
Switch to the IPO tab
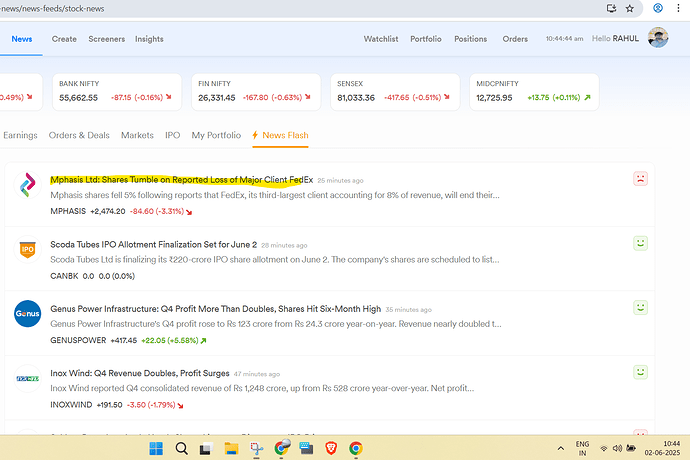tap(172, 135)
